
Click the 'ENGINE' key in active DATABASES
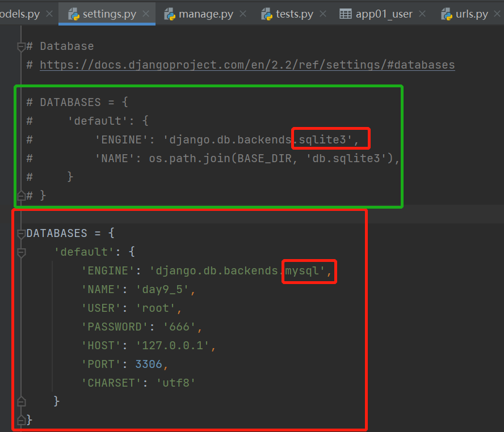[x=108, y=270]
